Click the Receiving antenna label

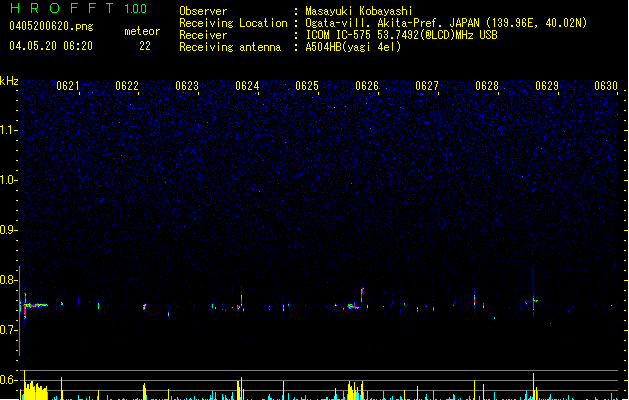(230, 47)
